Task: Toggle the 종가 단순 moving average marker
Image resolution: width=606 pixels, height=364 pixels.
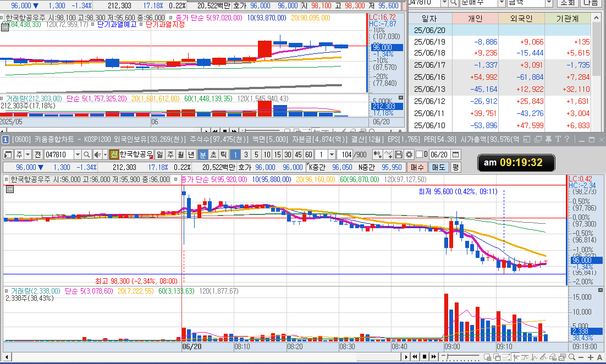Action: 175,179
